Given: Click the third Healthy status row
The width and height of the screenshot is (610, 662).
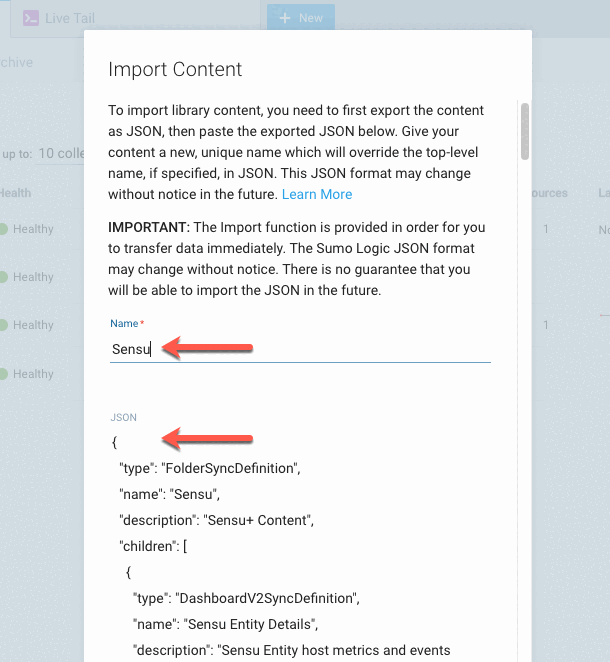Looking at the screenshot, I should tap(27, 325).
